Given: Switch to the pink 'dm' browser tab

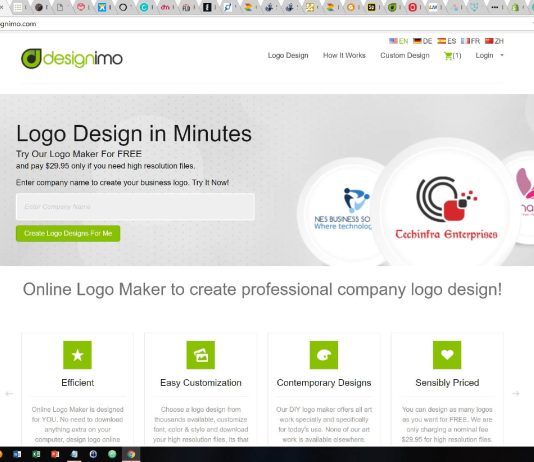Looking at the screenshot, I should [165, 7].
